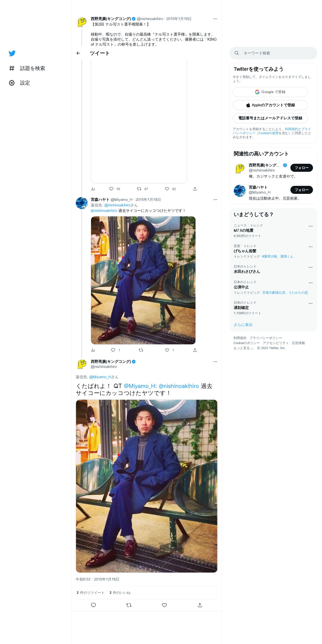This screenshot has height=644, width=322.
Task: Open the large photo in the main tweet
Action: coord(146,486)
